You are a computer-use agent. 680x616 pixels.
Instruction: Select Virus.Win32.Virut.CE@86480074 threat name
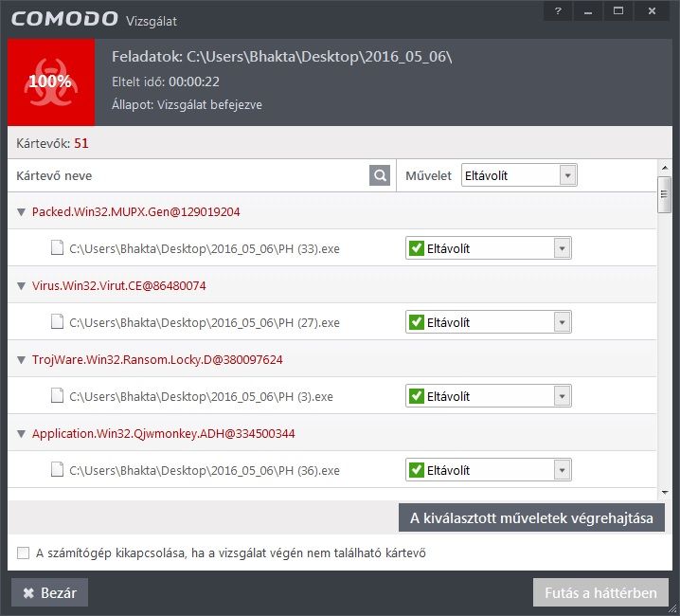[118, 285]
